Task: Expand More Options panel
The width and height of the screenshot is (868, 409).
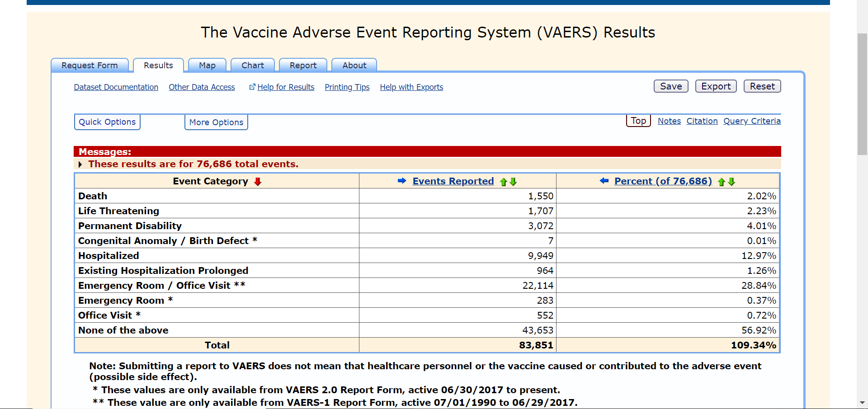Action: 216,122
